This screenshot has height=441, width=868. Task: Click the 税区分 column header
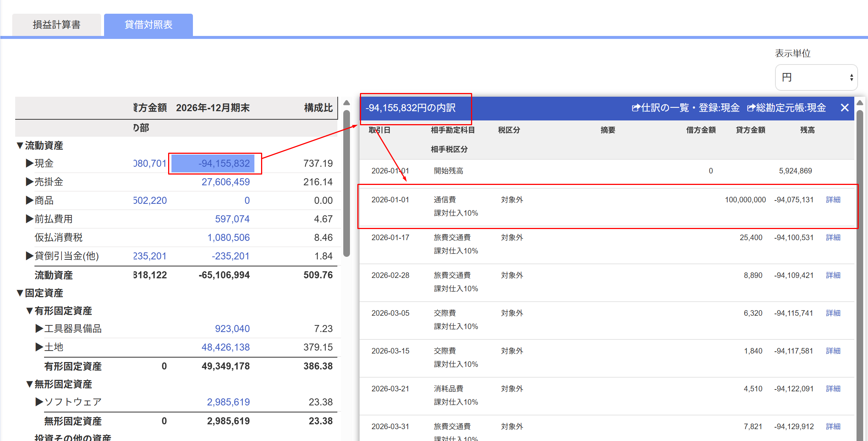click(x=509, y=130)
